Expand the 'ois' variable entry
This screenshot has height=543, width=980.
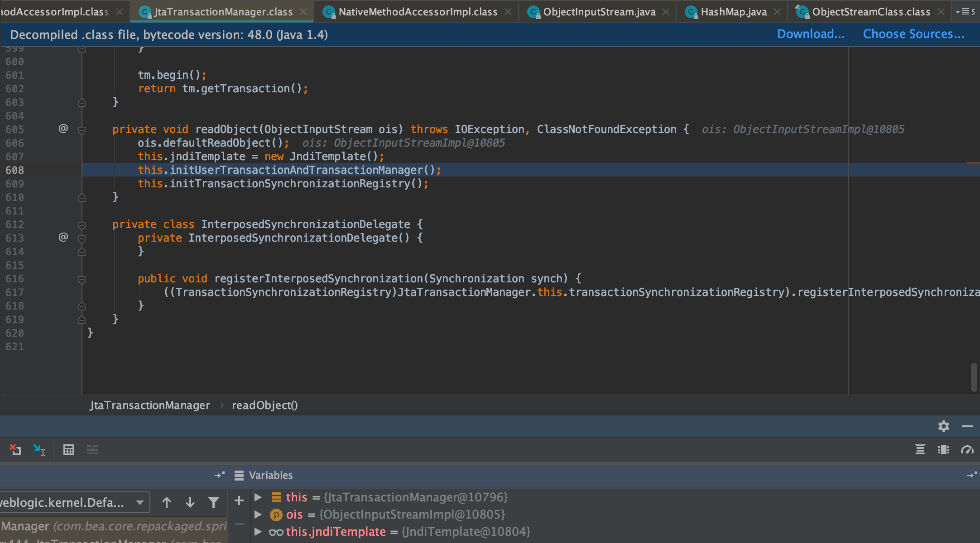pyautogui.click(x=258, y=514)
